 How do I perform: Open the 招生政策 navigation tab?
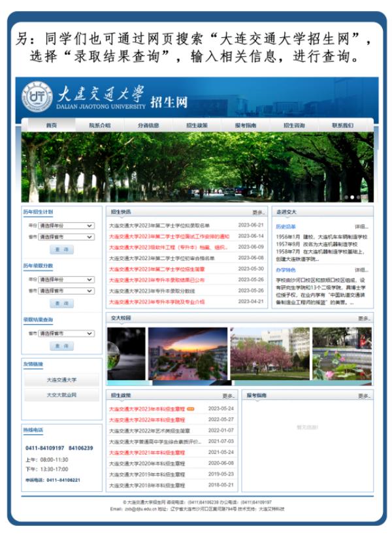point(197,125)
